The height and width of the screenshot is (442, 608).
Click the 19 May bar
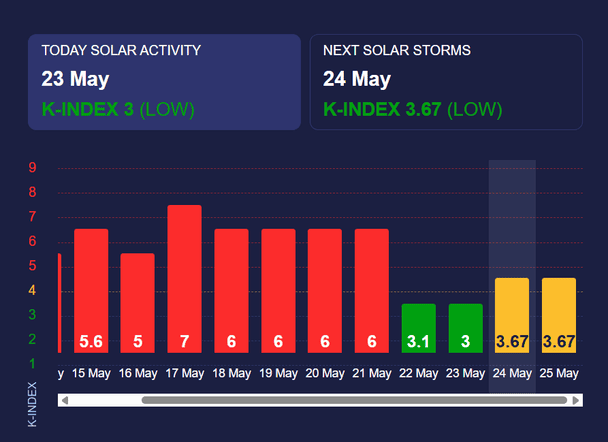tap(278, 291)
